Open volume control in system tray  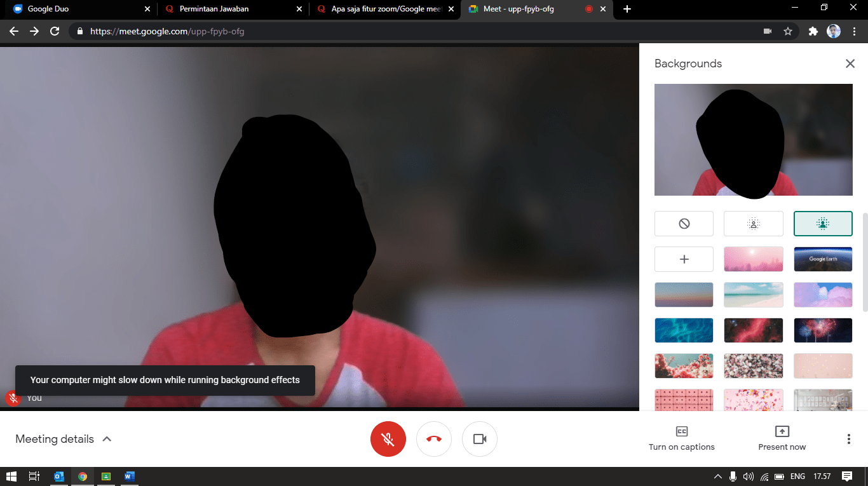click(x=748, y=476)
